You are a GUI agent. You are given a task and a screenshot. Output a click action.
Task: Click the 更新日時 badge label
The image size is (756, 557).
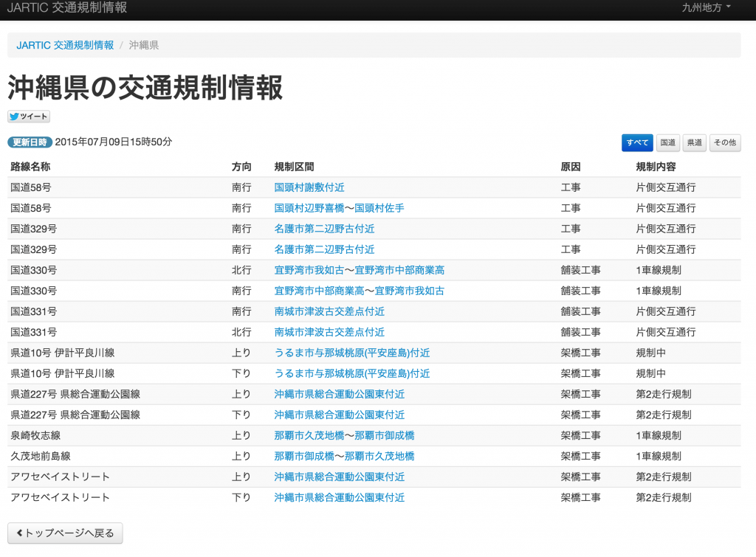tap(30, 142)
